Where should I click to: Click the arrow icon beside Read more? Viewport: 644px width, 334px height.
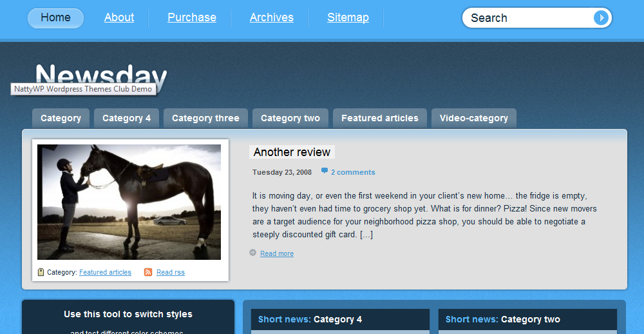(x=252, y=253)
